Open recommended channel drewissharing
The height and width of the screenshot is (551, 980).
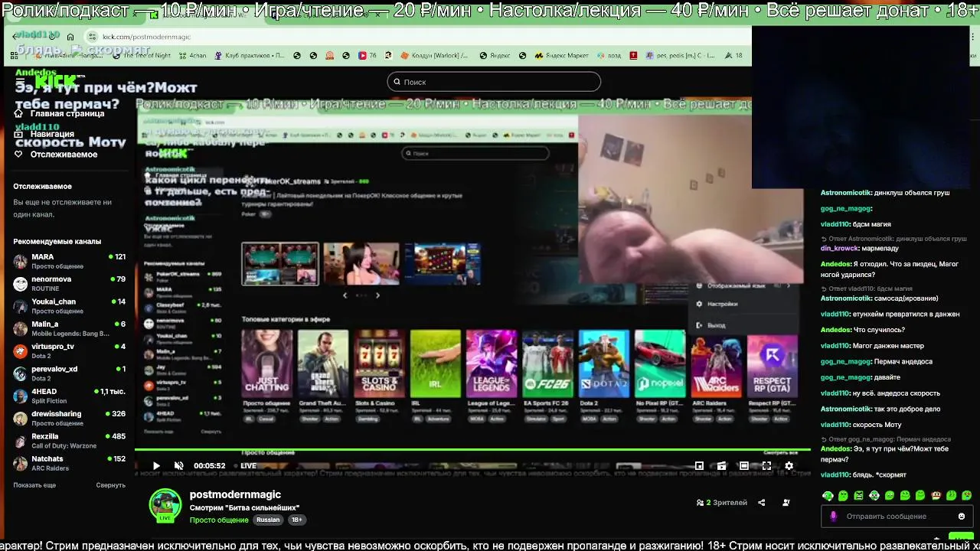69,418
